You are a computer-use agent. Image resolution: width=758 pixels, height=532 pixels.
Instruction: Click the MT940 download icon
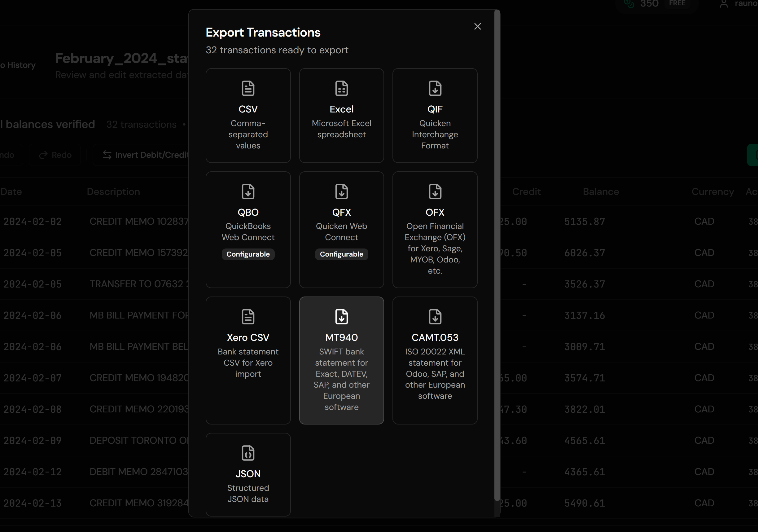pyautogui.click(x=341, y=317)
